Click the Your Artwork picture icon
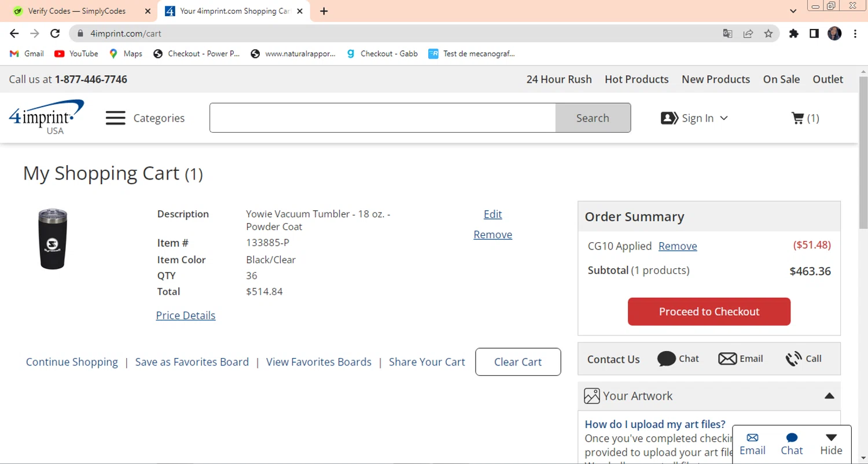868x464 pixels. 592,396
